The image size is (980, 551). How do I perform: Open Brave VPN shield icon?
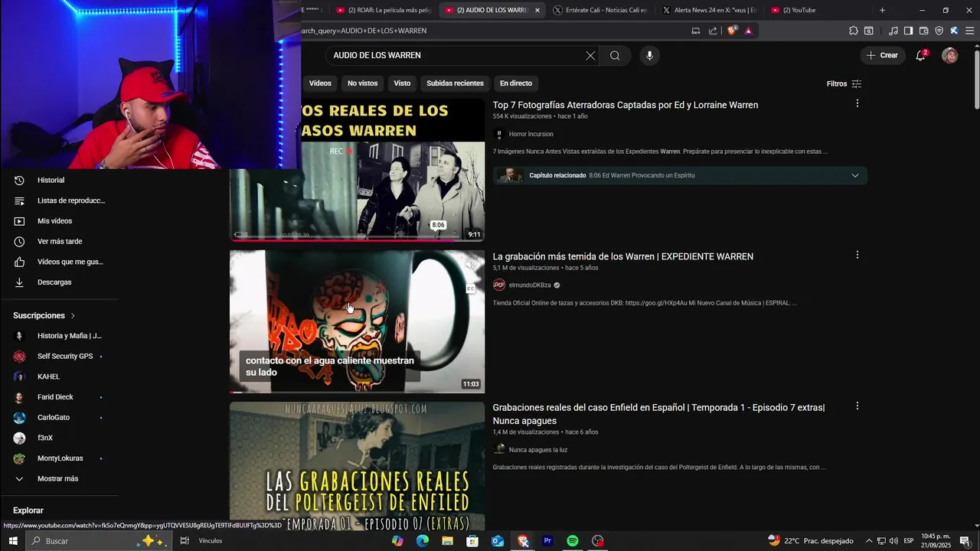click(939, 31)
